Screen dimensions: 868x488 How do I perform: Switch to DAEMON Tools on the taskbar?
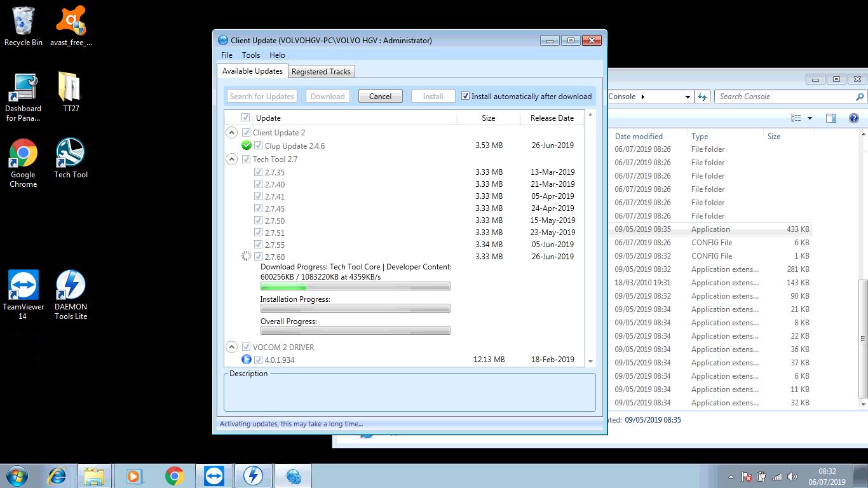(x=254, y=476)
